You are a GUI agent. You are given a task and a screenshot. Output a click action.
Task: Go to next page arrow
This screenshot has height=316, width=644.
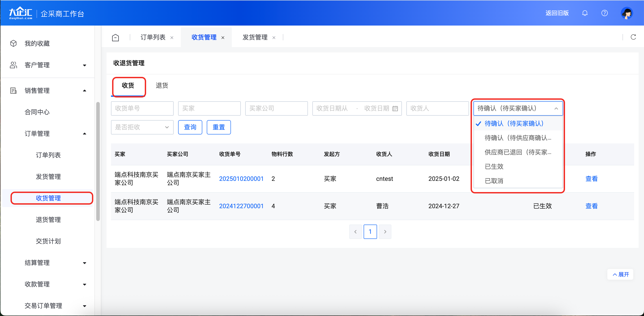[385, 232]
